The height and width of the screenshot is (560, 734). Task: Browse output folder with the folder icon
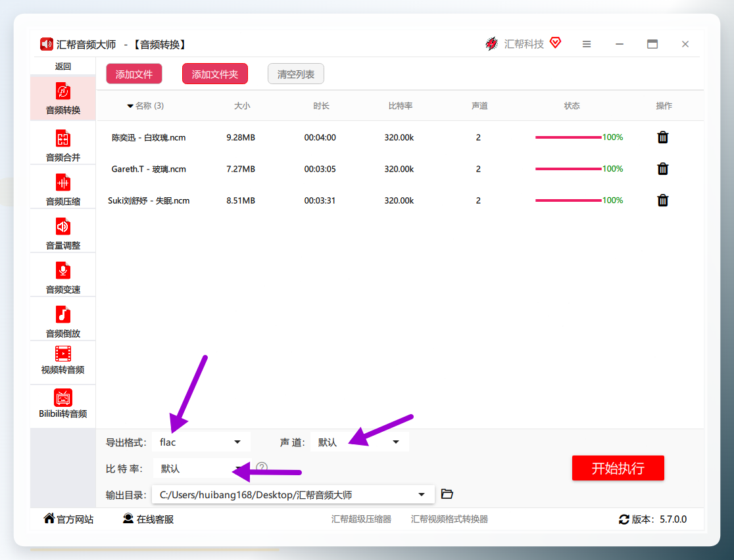coord(447,494)
